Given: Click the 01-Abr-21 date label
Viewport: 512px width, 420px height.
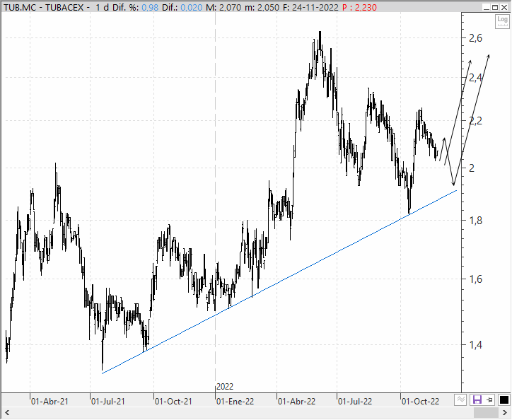Looking at the screenshot, I should click(50, 402).
